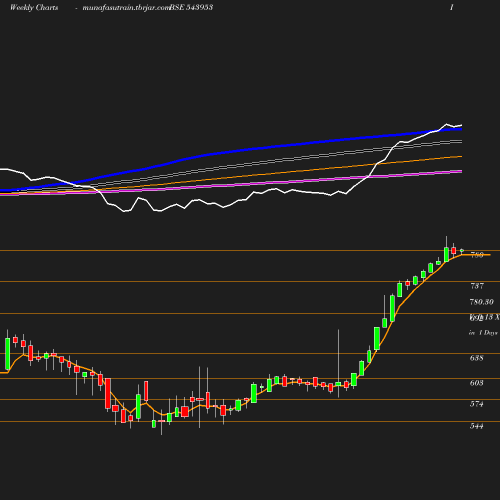Image resolution: width=500 pixels, height=500 pixels.
Task: Select the 638 price level label
Action: (x=476, y=358)
